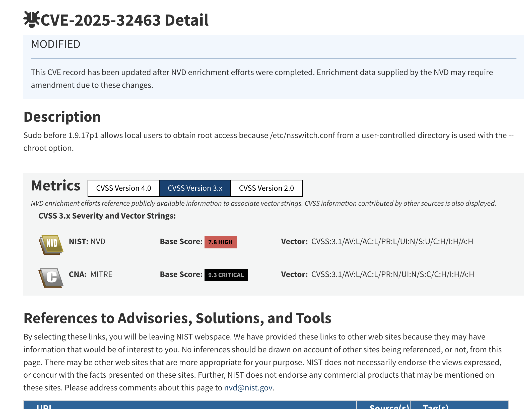Click the Description section heading
Image resolution: width=532 pixels, height=409 pixels.
coord(62,117)
